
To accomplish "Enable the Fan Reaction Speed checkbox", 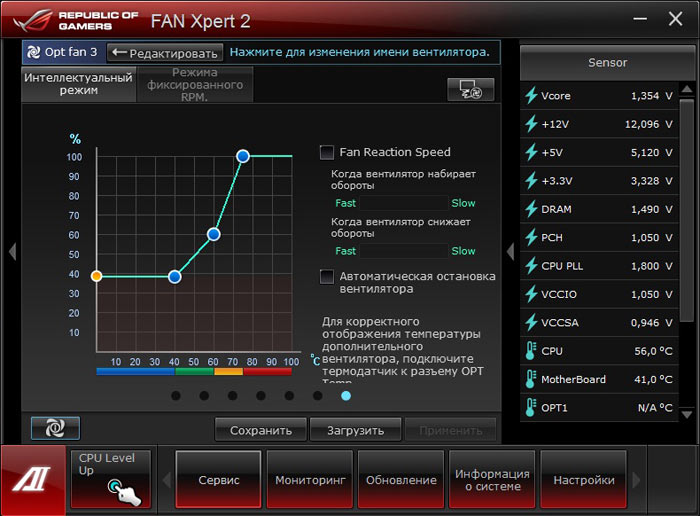I will click(327, 152).
